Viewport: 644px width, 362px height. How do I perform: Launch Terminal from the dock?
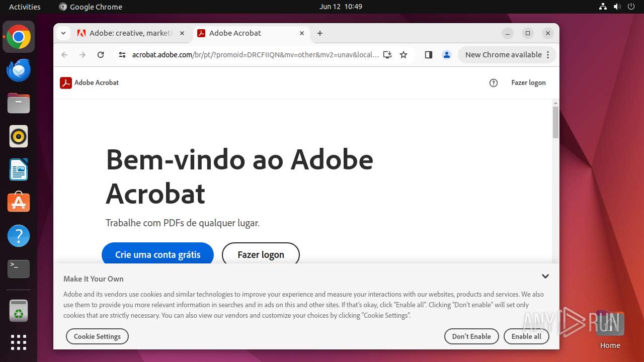pyautogui.click(x=19, y=269)
